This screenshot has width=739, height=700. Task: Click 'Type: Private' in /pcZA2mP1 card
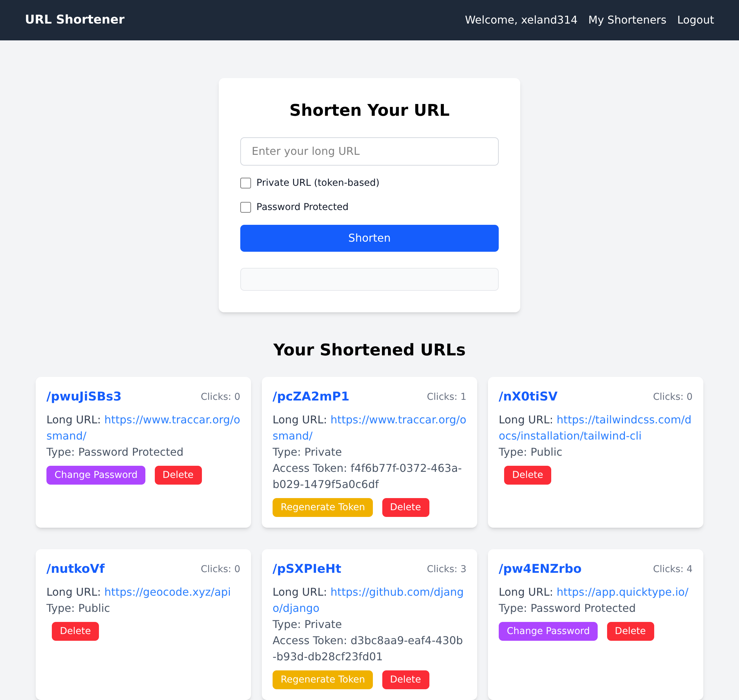tap(307, 452)
